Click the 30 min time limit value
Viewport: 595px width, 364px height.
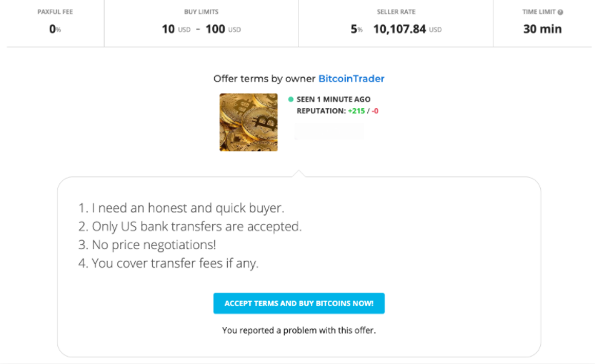(x=542, y=30)
